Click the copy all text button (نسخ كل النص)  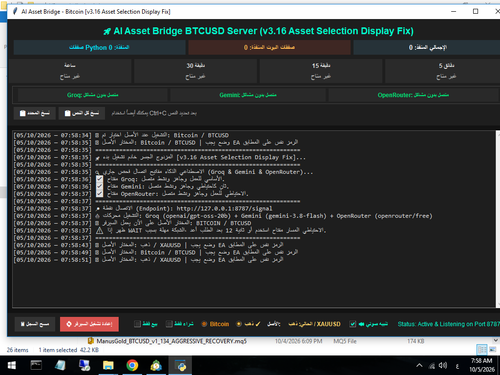82,113
